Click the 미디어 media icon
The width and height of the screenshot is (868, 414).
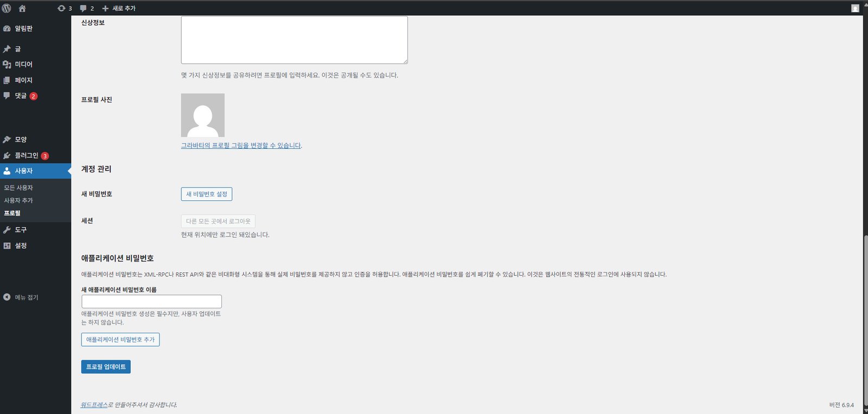[x=7, y=64]
